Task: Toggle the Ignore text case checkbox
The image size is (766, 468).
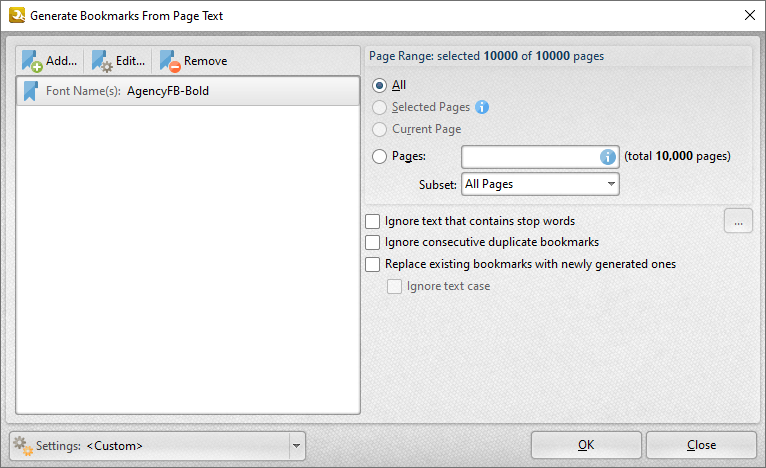Action: pos(394,286)
